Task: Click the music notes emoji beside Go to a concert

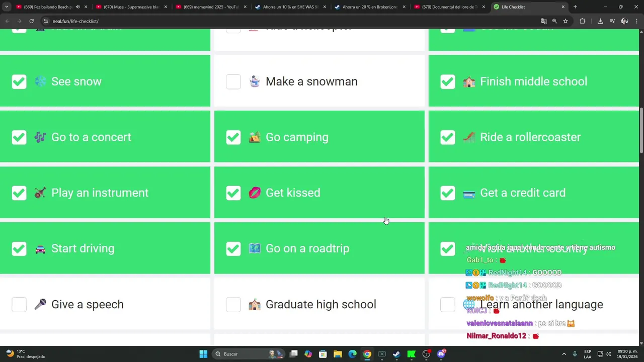Action: pyautogui.click(x=40, y=137)
